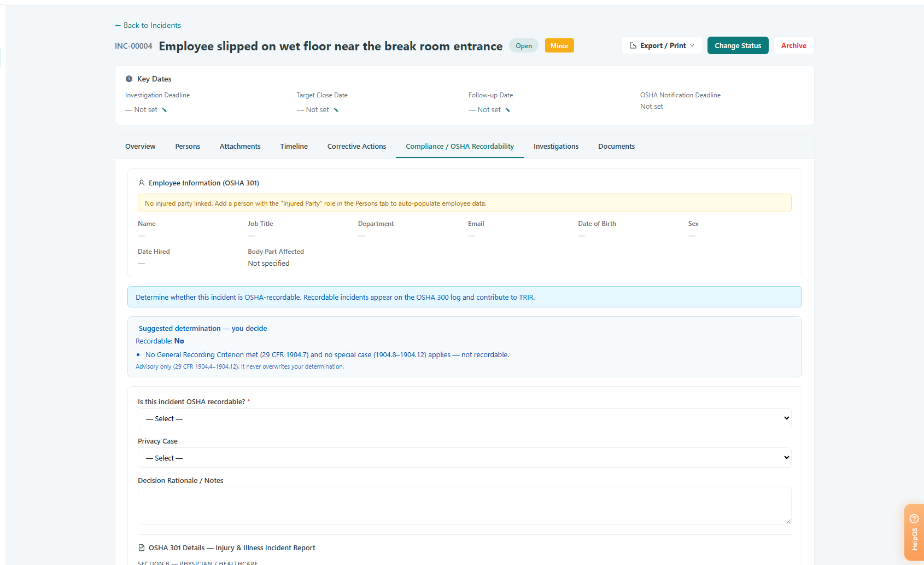
Task: Click the Archive button
Action: tap(793, 45)
